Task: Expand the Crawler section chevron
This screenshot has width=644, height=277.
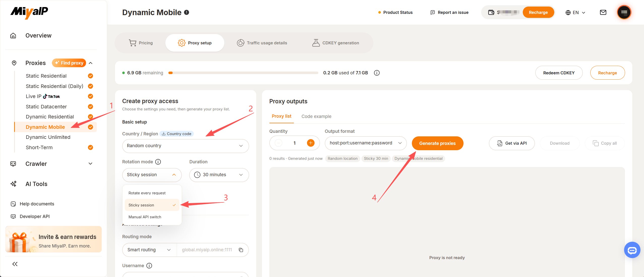Action: (90, 164)
